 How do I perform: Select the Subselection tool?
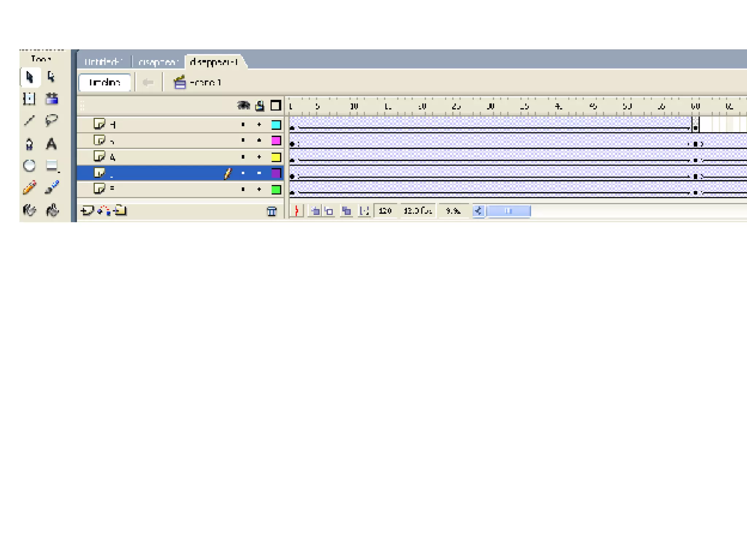click(x=51, y=77)
